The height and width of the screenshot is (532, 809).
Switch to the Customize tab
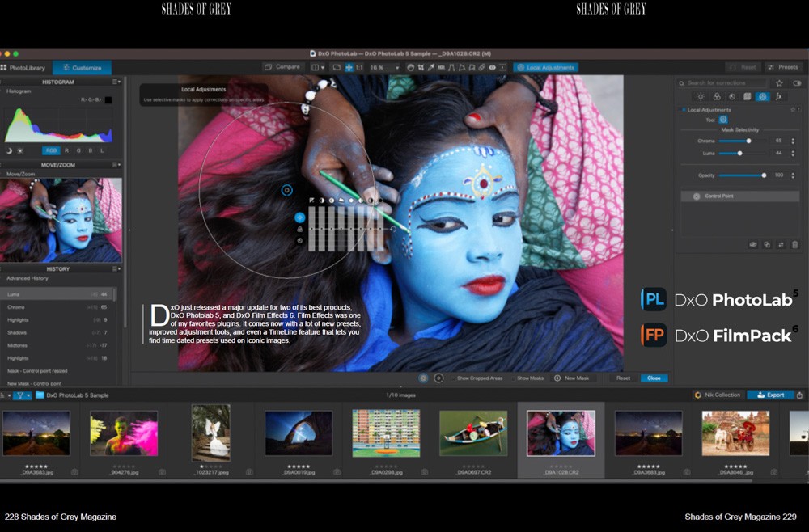point(82,68)
